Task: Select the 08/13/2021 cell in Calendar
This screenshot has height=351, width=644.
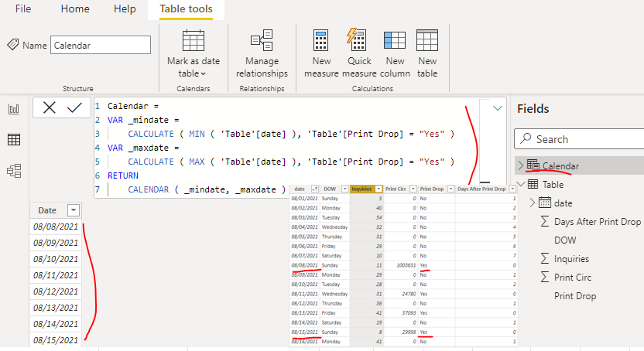Action: [x=56, y=308]
